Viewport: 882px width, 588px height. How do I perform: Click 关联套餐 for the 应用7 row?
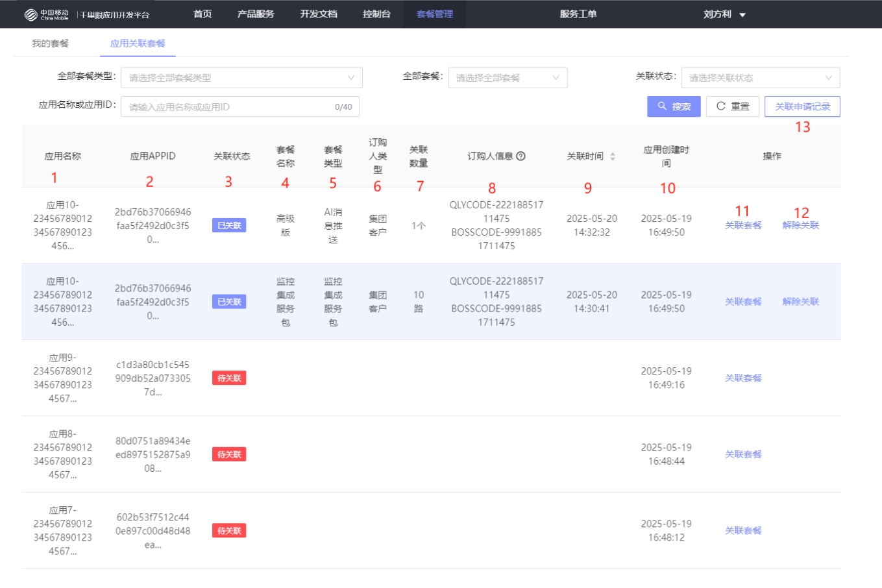(743, 531)
